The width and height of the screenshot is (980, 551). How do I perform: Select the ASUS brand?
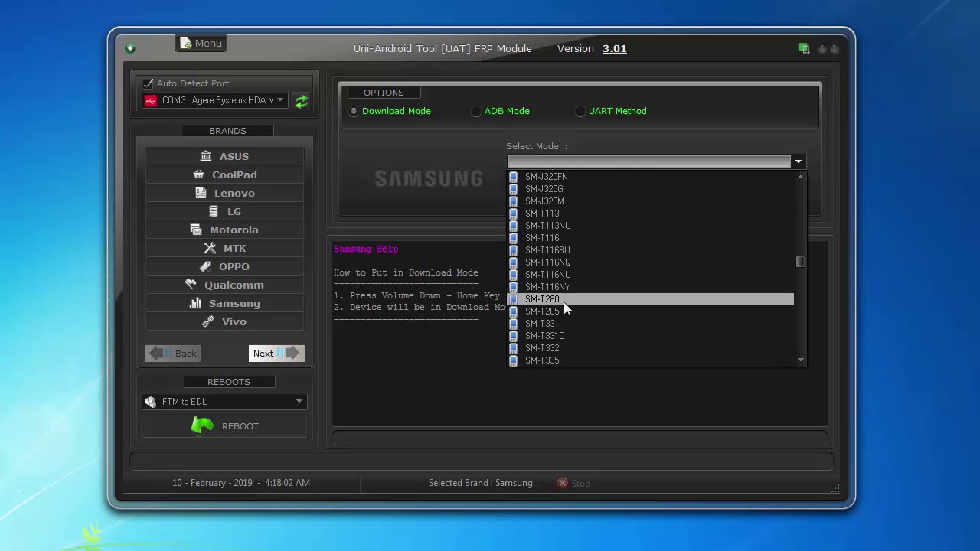(224, 156)
